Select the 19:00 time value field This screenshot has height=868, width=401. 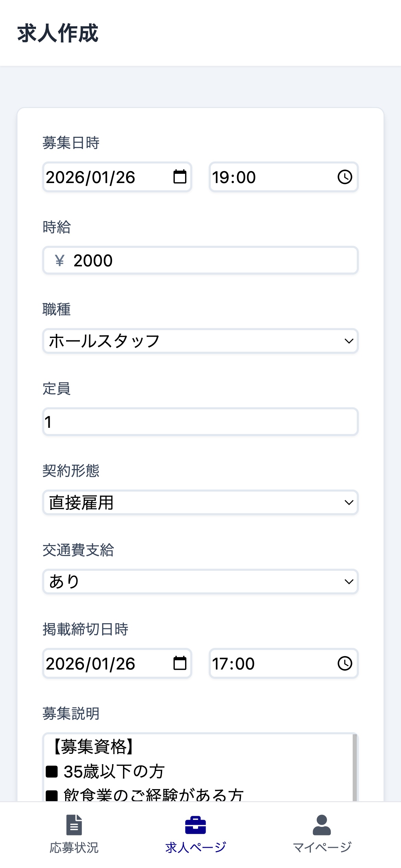240,177
